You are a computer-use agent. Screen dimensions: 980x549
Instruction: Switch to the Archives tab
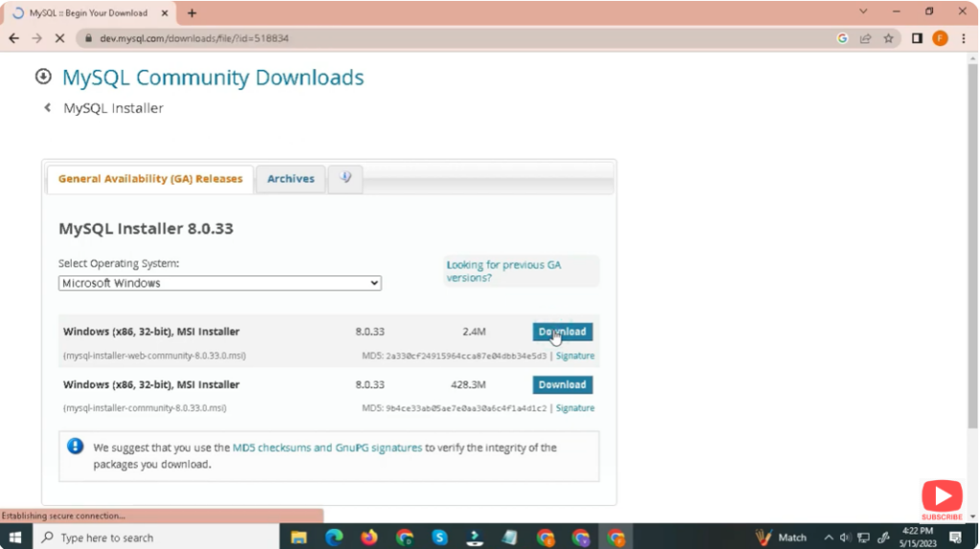291,179
